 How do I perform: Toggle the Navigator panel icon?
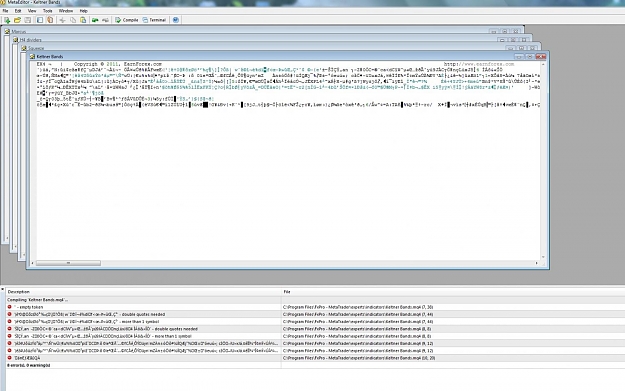click(40, 20)
